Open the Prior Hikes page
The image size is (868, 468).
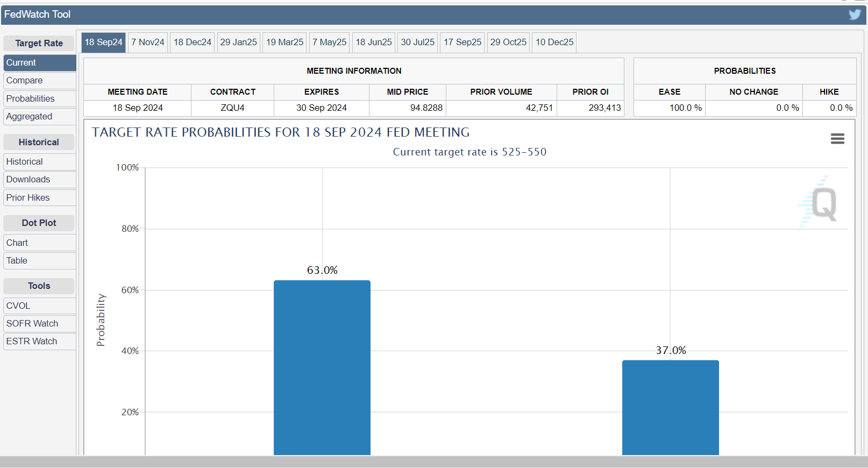point(39,198)
